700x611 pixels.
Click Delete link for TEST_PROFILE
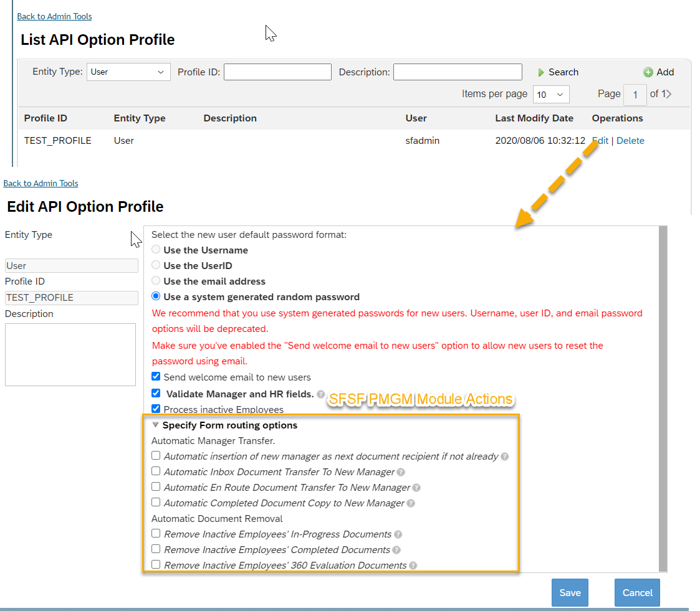[x=630, y=141]
